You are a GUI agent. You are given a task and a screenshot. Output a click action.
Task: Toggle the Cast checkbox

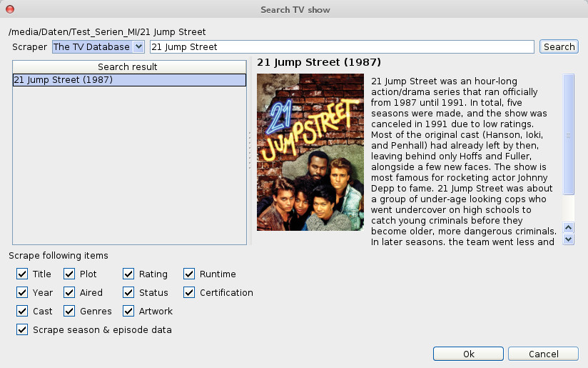click(x=22, y=311)
